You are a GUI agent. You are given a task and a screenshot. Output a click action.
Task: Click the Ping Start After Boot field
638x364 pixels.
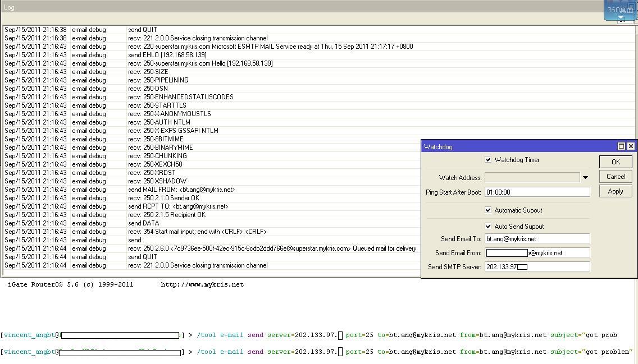point(537,192)
